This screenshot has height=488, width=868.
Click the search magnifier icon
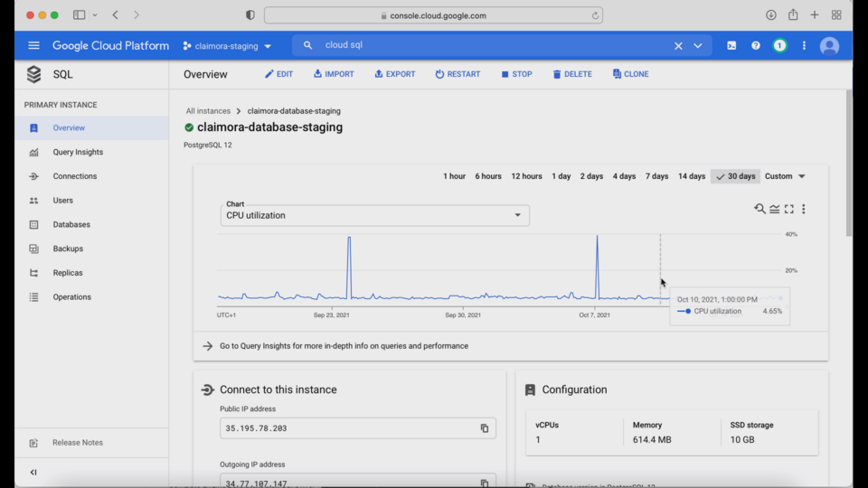[307, 45]
